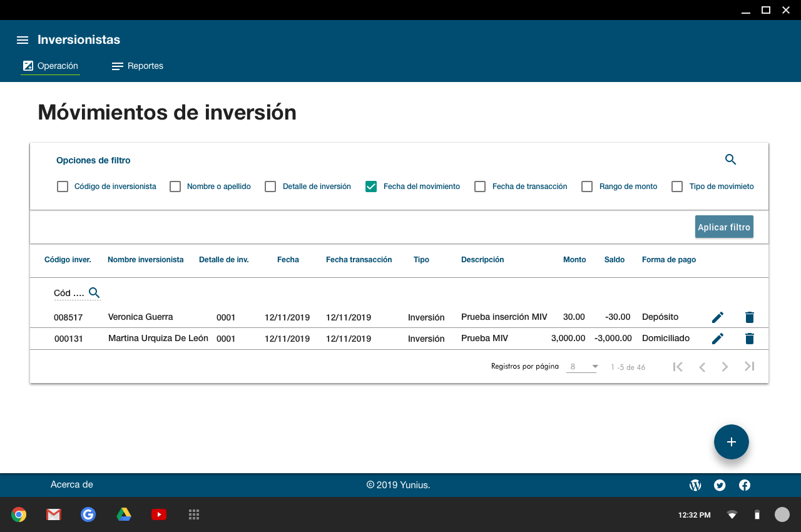This screenshot has width=801, height=532.
Task: Toggle the Tipo de movimiento checkbox
Action: (x=677, y=187)
